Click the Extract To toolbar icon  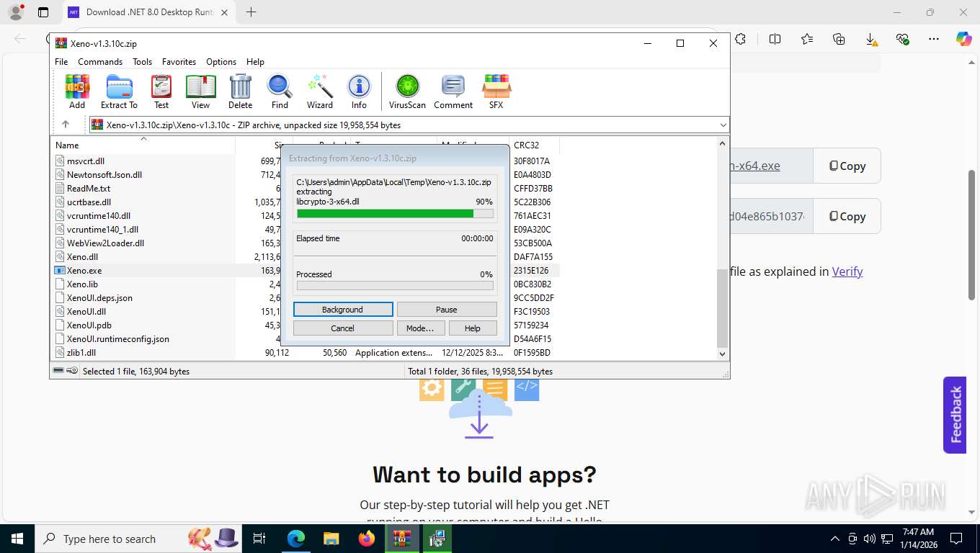coord(119,91)
